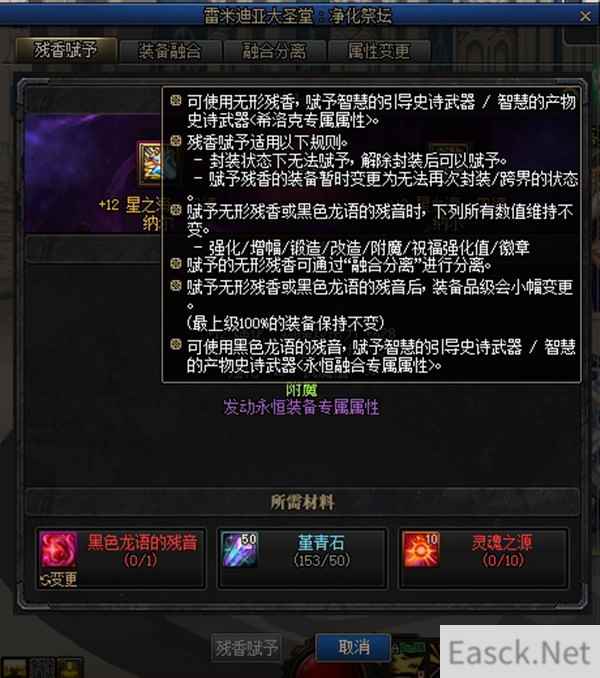Click the 灵魂之源 material icon
The height and width of the screenshot is (678, 600).
coord(421,550)
